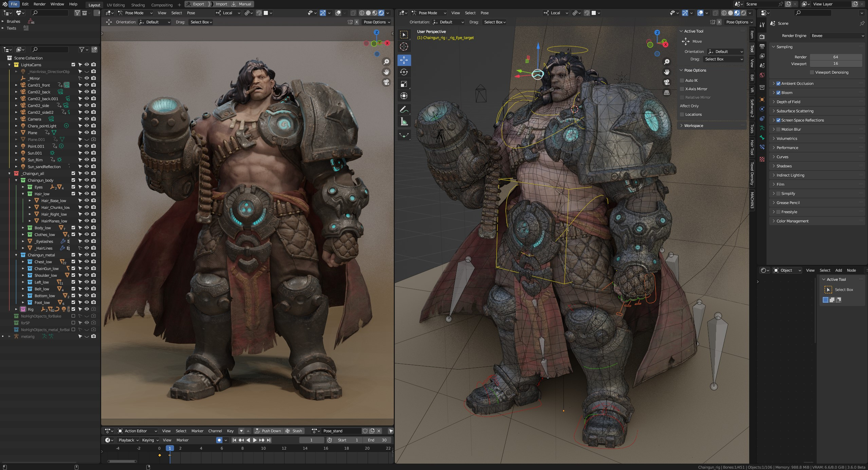Jump to last frame in timeline
The image size is (868, 470).
click(269, 440)
